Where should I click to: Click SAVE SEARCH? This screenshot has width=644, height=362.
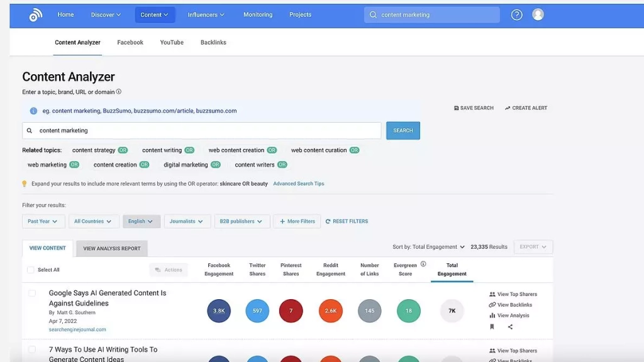coord(474,108)
